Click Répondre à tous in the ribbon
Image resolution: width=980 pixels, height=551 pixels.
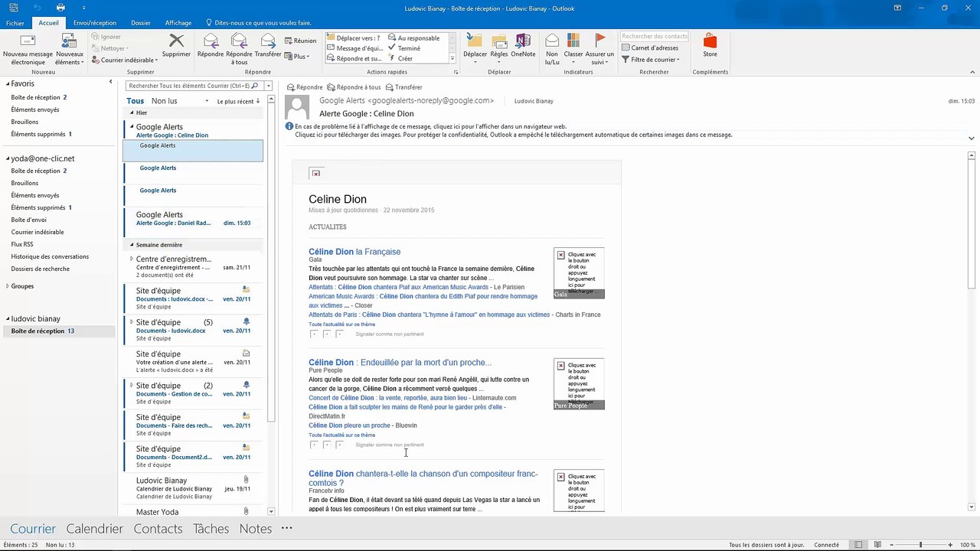(x=239, y=48)
